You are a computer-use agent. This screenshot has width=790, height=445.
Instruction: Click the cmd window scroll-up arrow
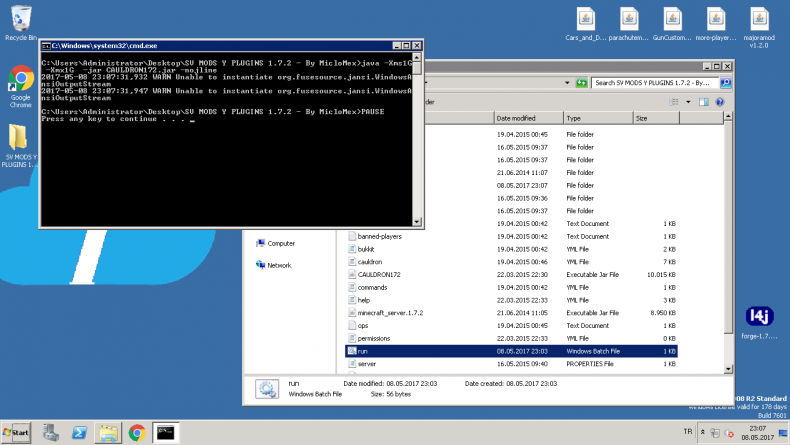pyautogui.click(x=417, y=57)
